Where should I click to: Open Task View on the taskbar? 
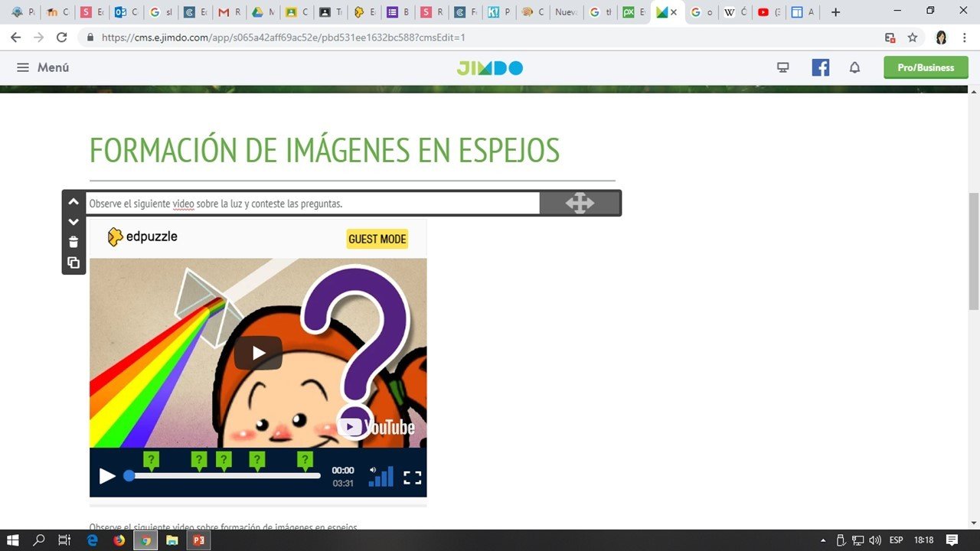point(64,540)
